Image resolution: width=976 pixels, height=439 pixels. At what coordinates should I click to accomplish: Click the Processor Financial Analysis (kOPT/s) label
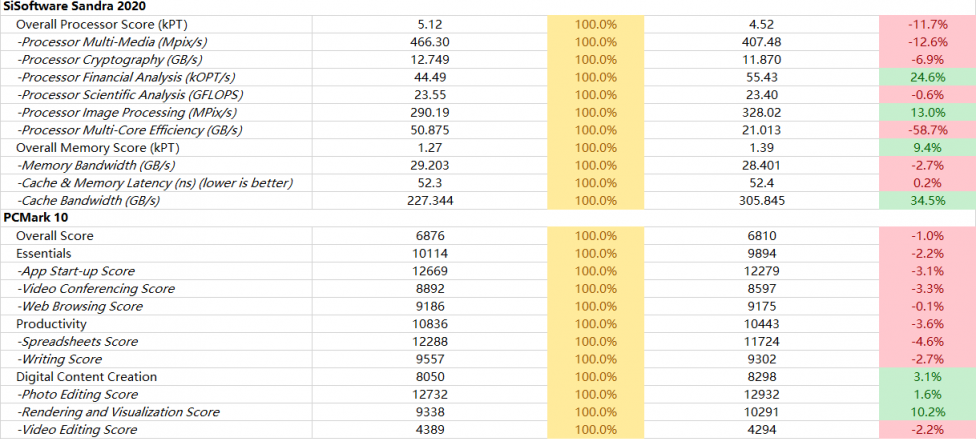(126, 77)
